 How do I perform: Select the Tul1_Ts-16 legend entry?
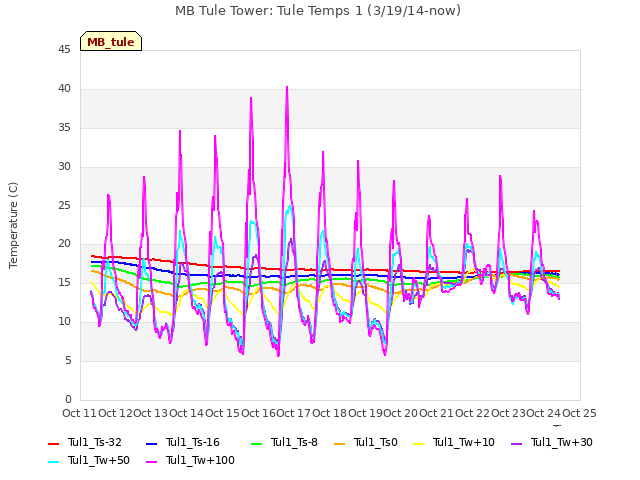pos(182,442)
